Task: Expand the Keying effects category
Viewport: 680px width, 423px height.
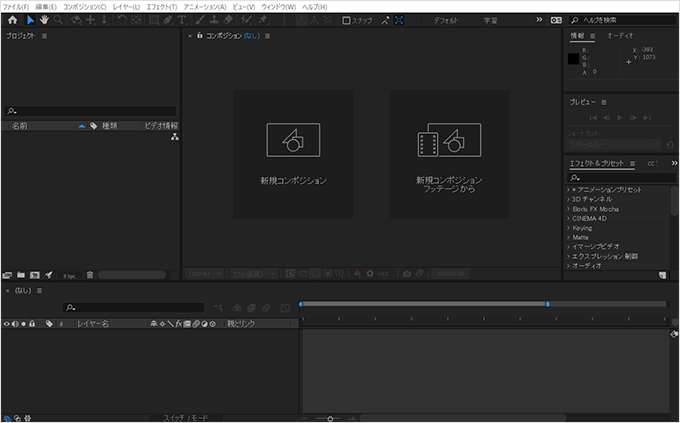Action: click(x=582, y=228)
